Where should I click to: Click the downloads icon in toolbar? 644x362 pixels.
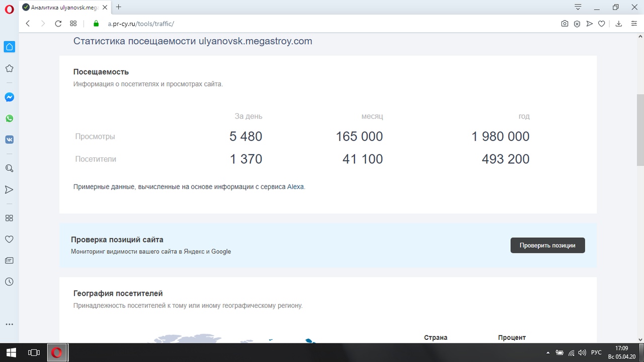pos(619,24)
